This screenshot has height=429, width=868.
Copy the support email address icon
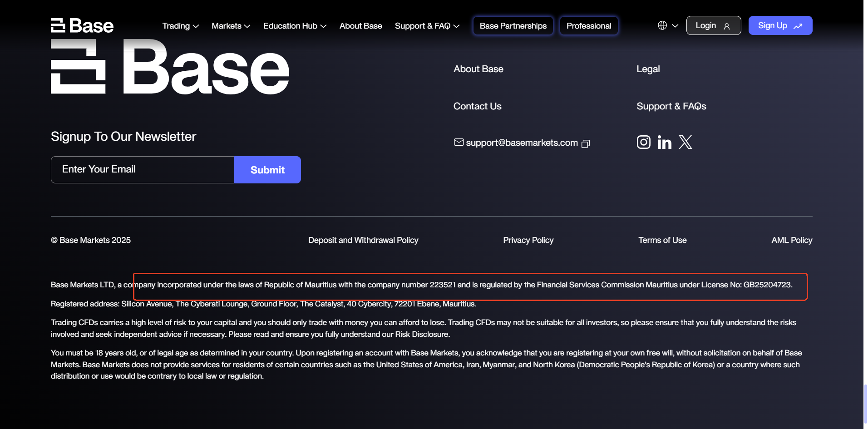[x=586, y=143]
